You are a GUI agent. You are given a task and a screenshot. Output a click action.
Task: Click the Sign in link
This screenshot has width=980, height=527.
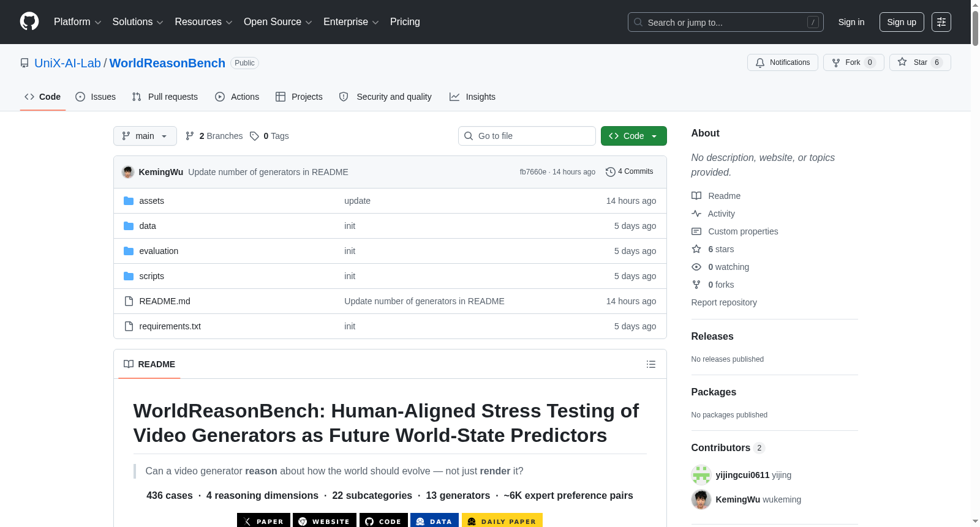(x=851, y=22)
